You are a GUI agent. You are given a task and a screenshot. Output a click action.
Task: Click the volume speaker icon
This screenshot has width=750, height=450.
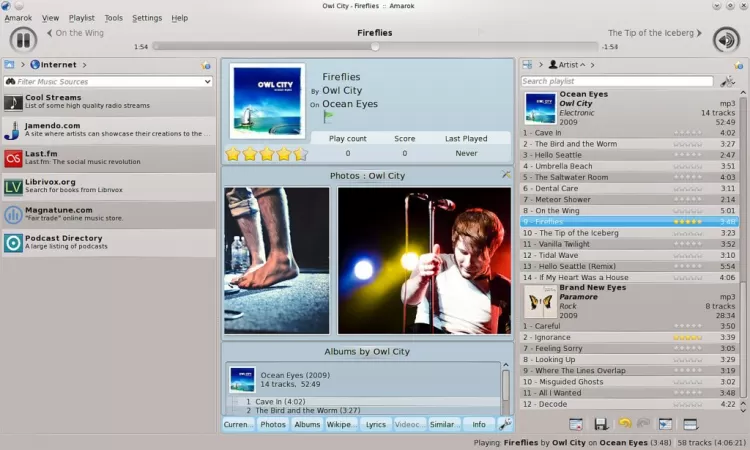pyautogui.click(x=726, y=39)
